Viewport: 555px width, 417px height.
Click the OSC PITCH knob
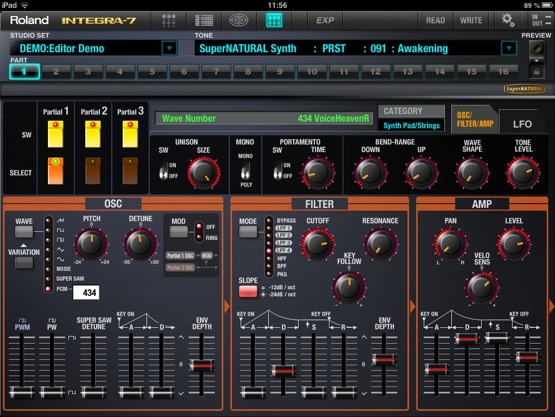click(91, 244)
